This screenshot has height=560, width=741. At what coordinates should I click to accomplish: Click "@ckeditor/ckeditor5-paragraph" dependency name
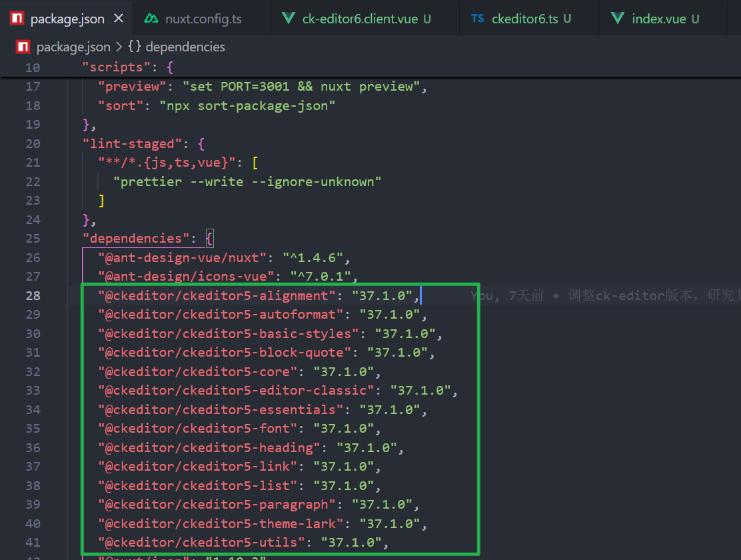coord(217,505)
